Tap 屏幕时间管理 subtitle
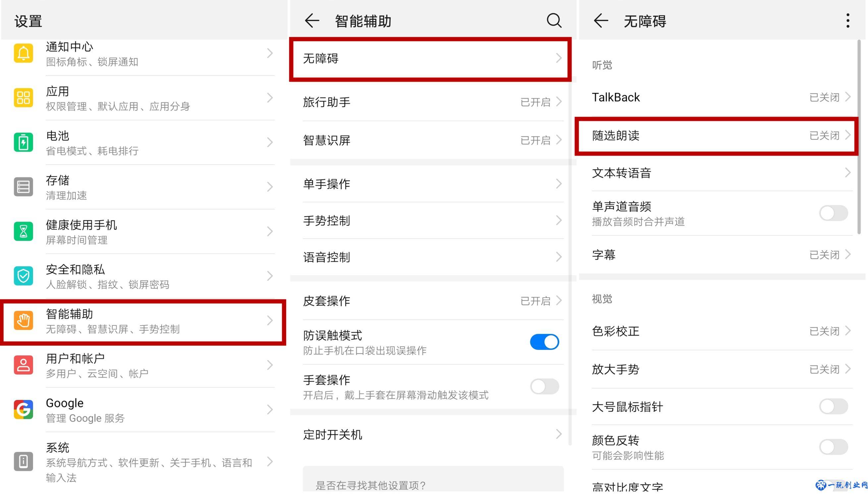Viewport: 868px width, 494px height. 76,240
